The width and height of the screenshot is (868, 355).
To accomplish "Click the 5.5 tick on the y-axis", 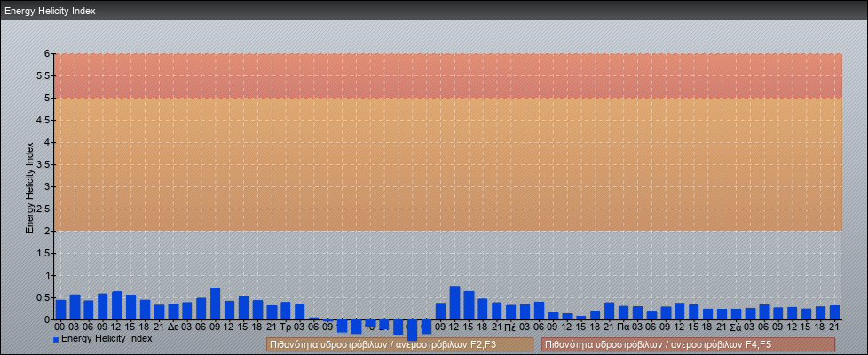I will point(44,75).
